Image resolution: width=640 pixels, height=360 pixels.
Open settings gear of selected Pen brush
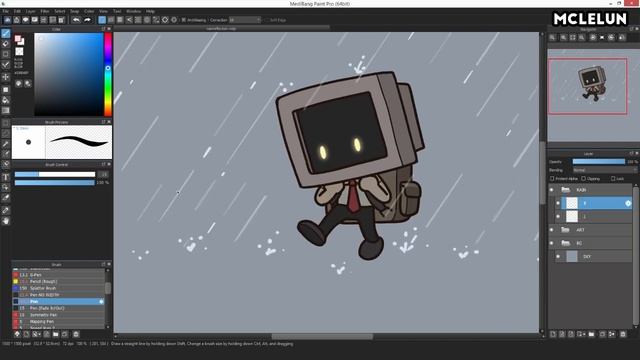click(x=101, y=302)
